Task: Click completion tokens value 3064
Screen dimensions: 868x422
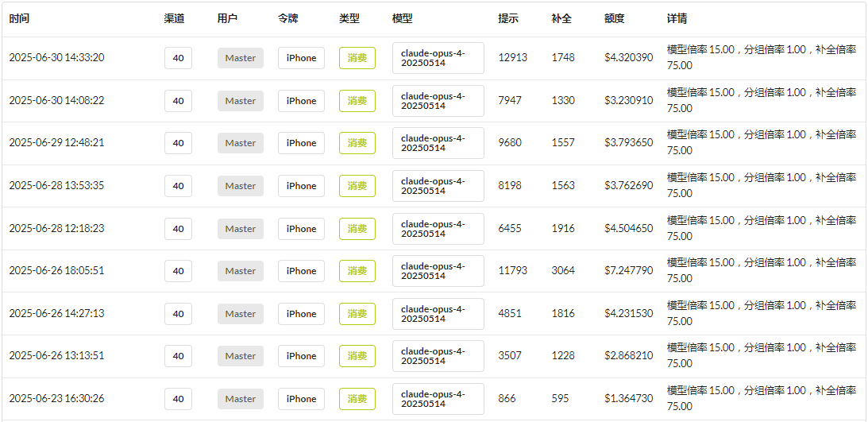Action: point(563,271)
